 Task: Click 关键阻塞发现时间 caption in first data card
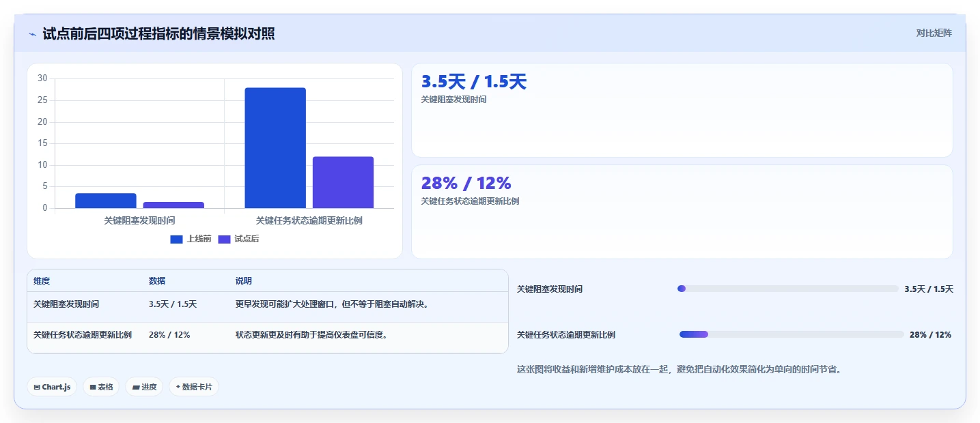coord(454,100)
